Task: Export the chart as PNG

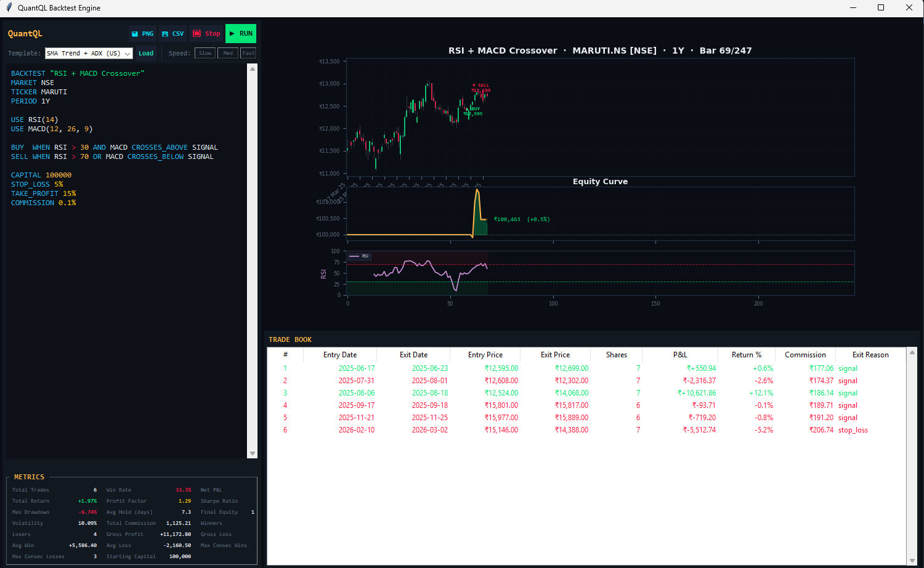Action: [142, 33]
